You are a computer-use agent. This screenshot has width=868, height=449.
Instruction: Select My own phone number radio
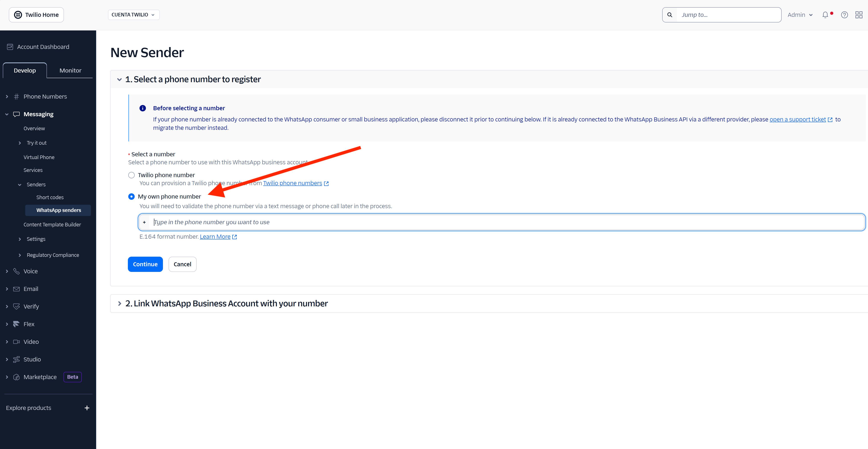pos(131,196)
